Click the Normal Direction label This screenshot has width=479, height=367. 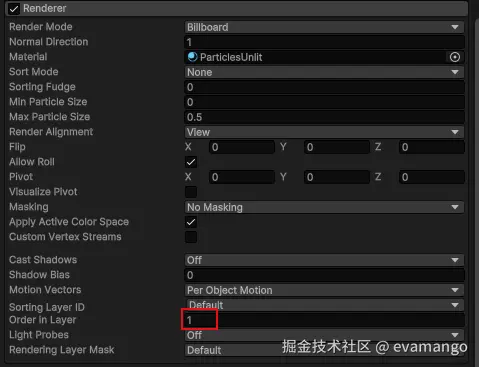[x=49, y=42]
